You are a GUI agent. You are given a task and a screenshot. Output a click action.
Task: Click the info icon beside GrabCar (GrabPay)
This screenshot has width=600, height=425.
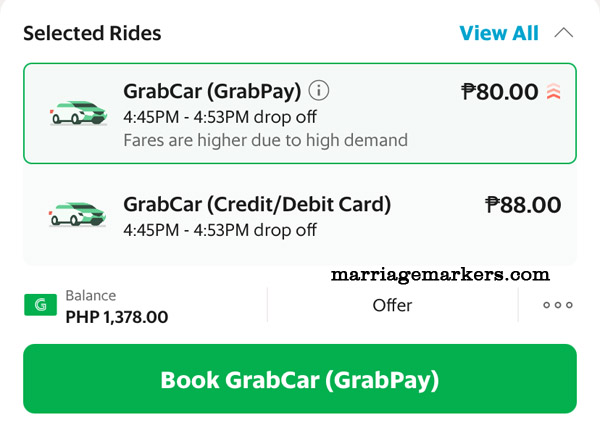pyautogui.click(x=320, y=91)
